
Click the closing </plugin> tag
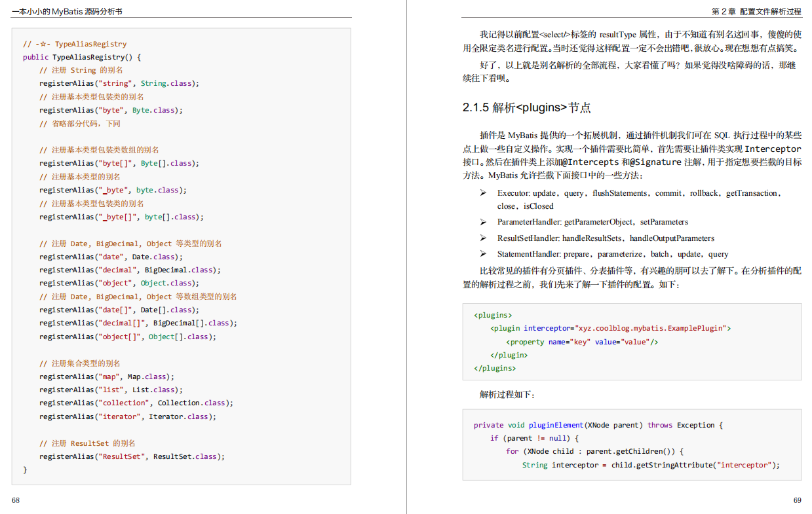click(x=509, y=355)
